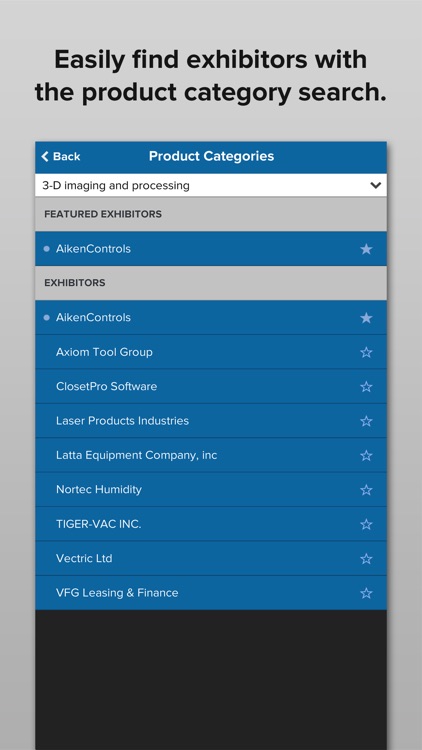Select Laser Products Industries row
Viewport: 422px width, 750px height.
[211, 421]
